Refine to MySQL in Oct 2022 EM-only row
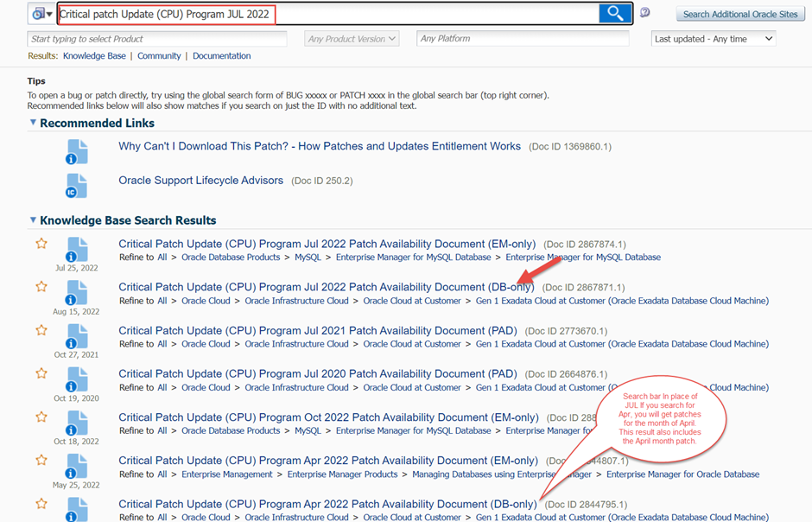812x522 pixels. tap(308, 431)
